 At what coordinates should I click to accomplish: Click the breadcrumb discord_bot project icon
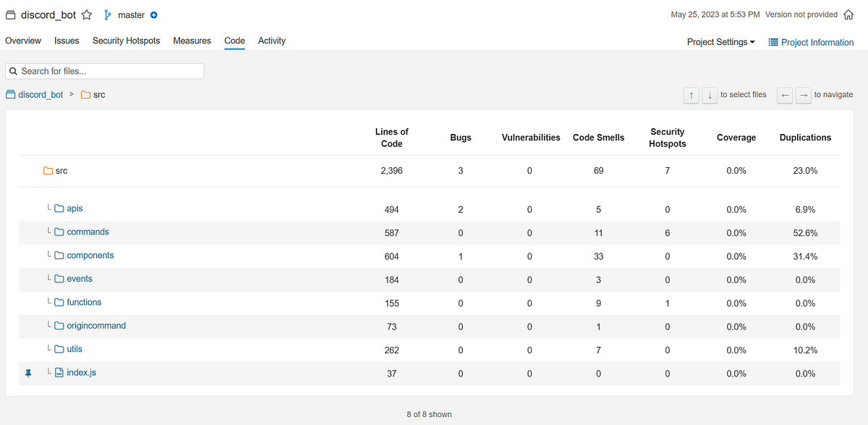pos(10,95)
